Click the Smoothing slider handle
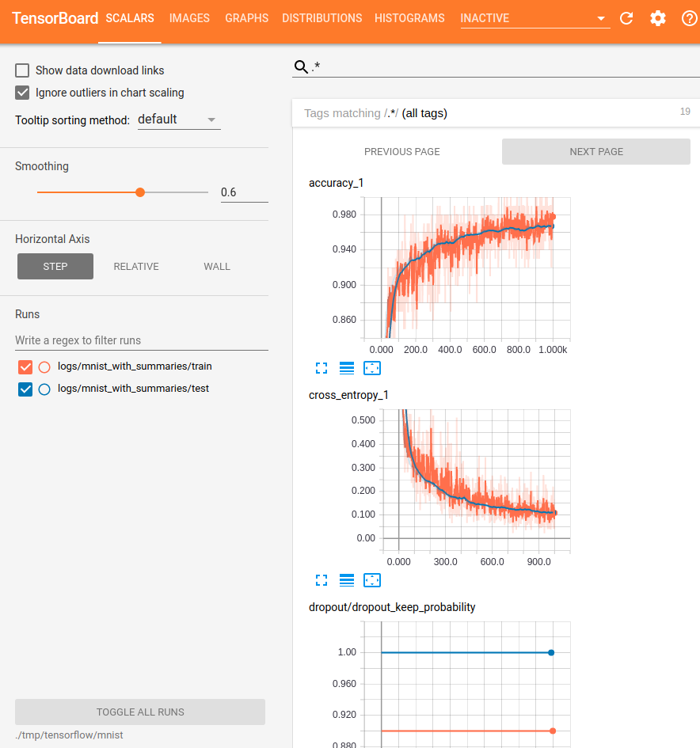700x748 pixels. coord(140,192)
